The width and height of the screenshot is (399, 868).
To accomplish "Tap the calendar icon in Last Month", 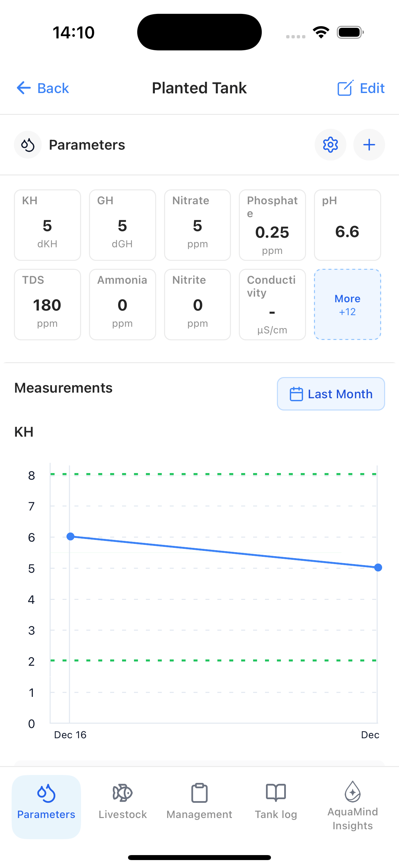I will tap(296, 394).
